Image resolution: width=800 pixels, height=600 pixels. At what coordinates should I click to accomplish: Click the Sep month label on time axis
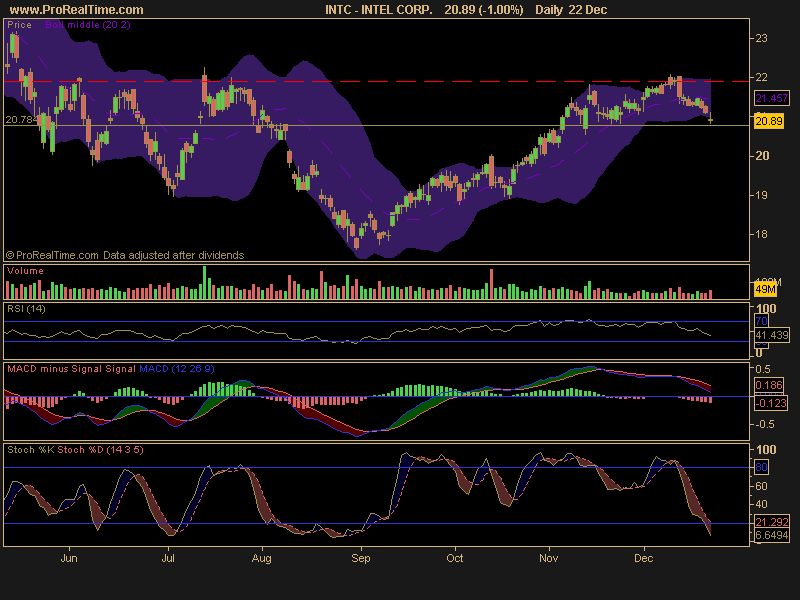pyautogui.click(x=361, y=558)
